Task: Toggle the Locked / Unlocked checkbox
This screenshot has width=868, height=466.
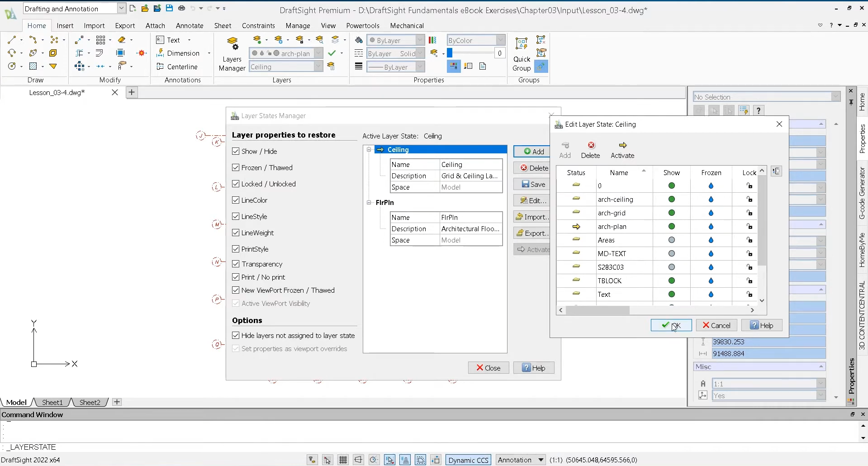Action: (236, 184)
